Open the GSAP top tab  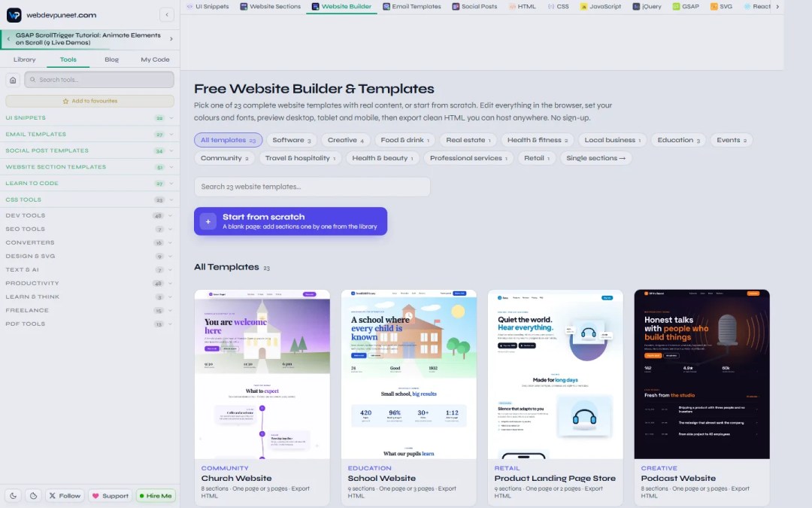tap(686, 6)
